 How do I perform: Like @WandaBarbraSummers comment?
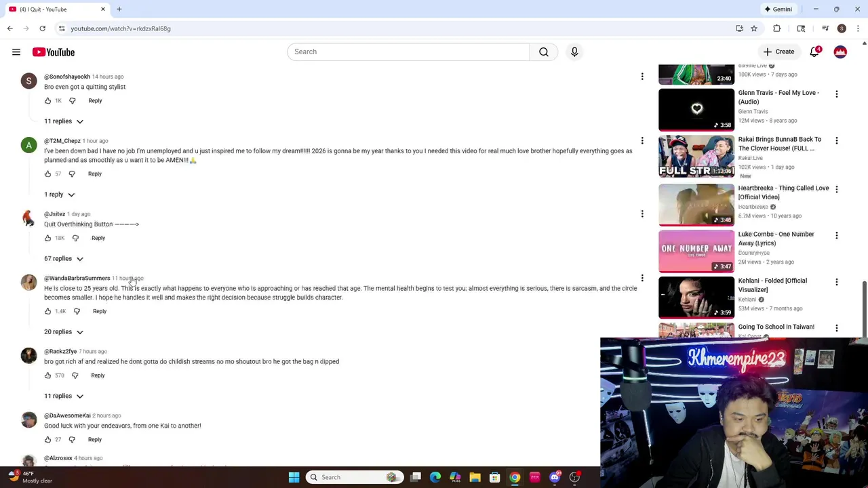pos(47,311)
